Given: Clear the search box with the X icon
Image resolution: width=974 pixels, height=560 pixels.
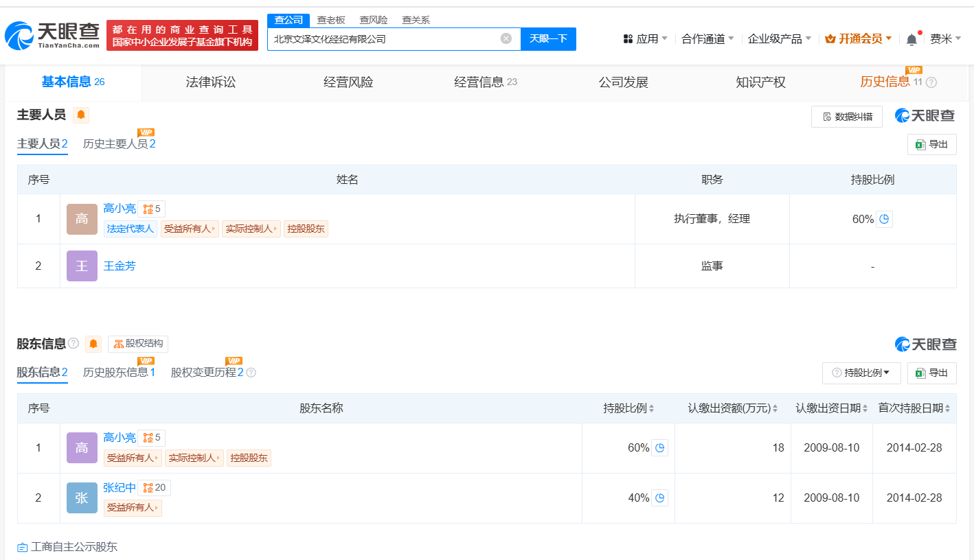Looking at the screenshot, I should pos(506,38).
